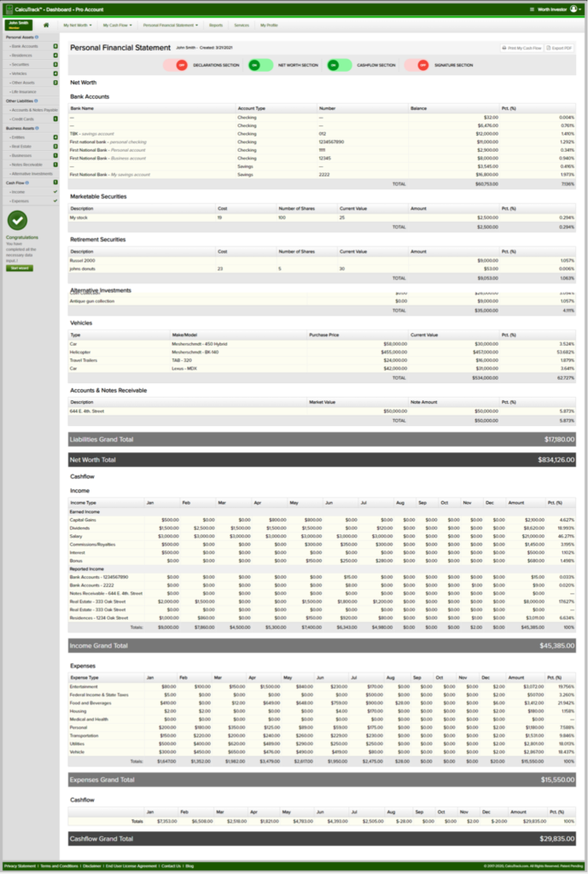Toggle the Net Worth Section switch
The height and width of the screenshot is (874, 588).
coord(260,65)
